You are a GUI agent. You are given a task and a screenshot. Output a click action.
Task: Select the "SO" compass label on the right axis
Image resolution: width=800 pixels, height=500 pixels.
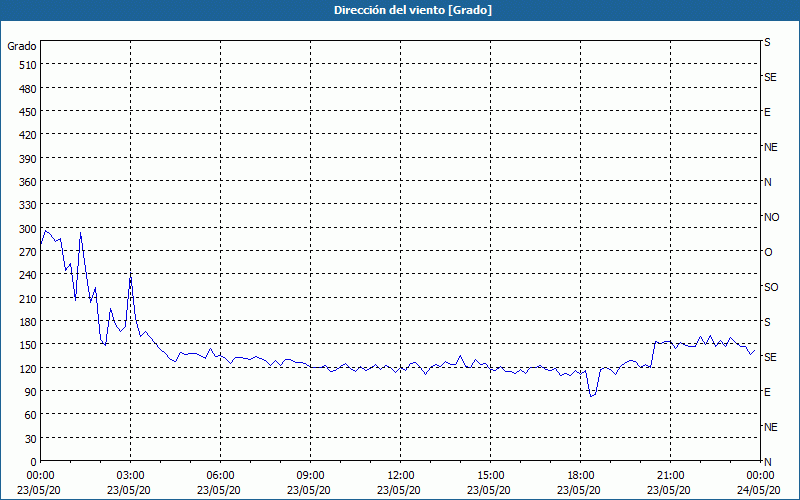pyautogui.click(x=771, y=287)
